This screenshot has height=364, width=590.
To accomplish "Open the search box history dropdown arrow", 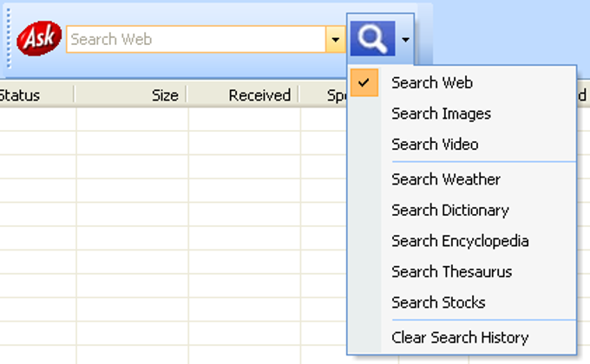I will pyautogui.click(x=336, y=39).
